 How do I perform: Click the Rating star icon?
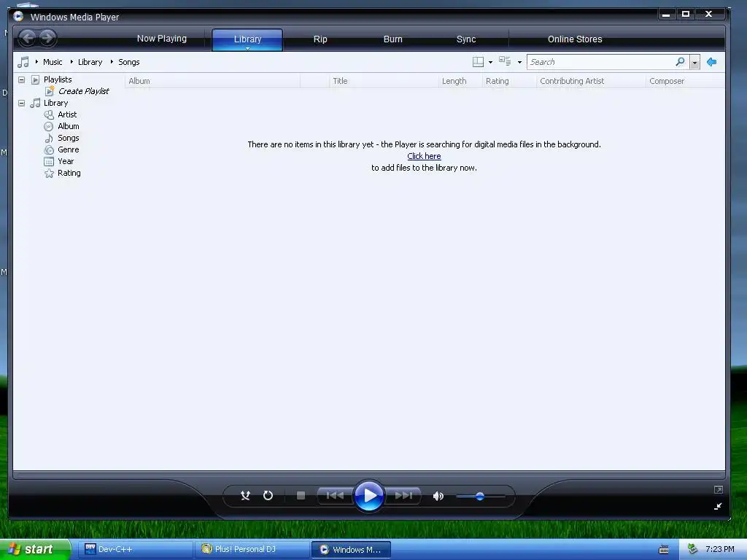pos(49,173)
